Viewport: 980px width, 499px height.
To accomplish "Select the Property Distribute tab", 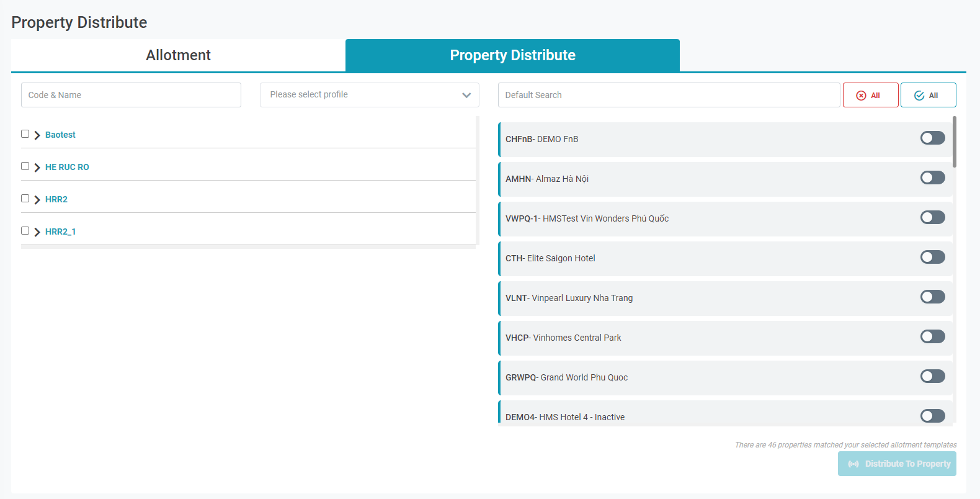I will coord(512,55).
